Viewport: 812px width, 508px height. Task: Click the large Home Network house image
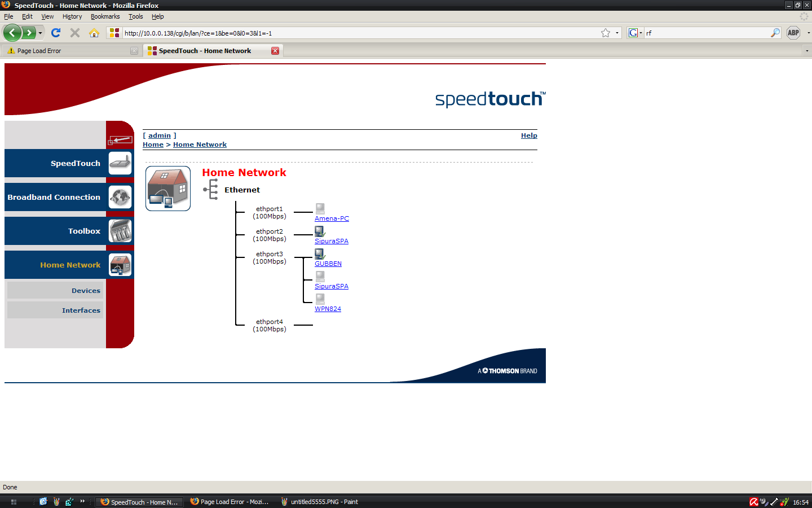tap(168, 189)
